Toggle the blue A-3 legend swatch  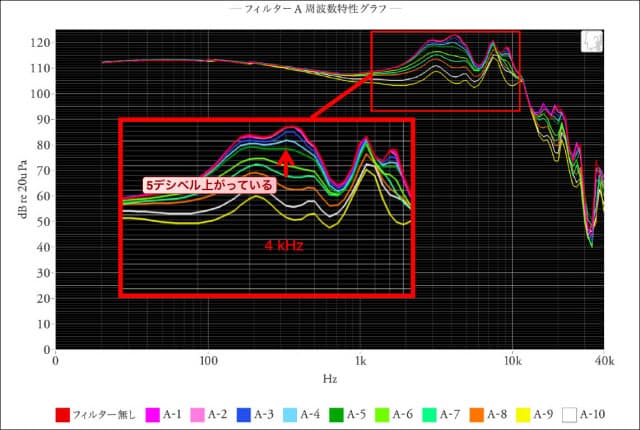(x=244, y=415)
